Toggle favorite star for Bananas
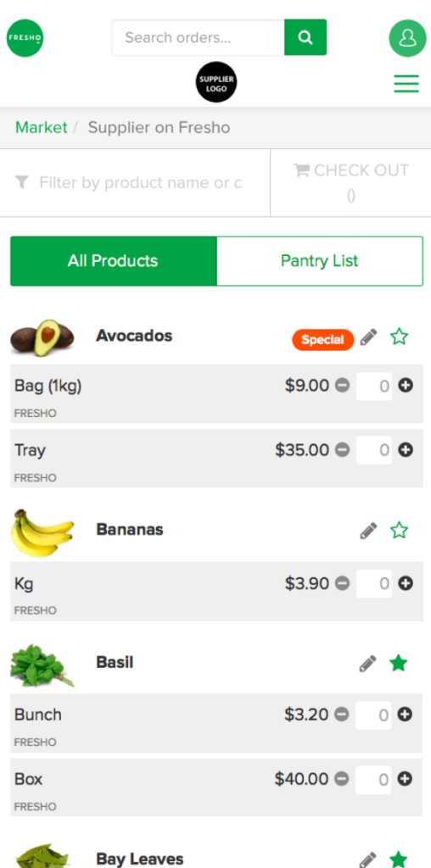The width and height of the screenshot is (431, 868). [x=399, y=531]
